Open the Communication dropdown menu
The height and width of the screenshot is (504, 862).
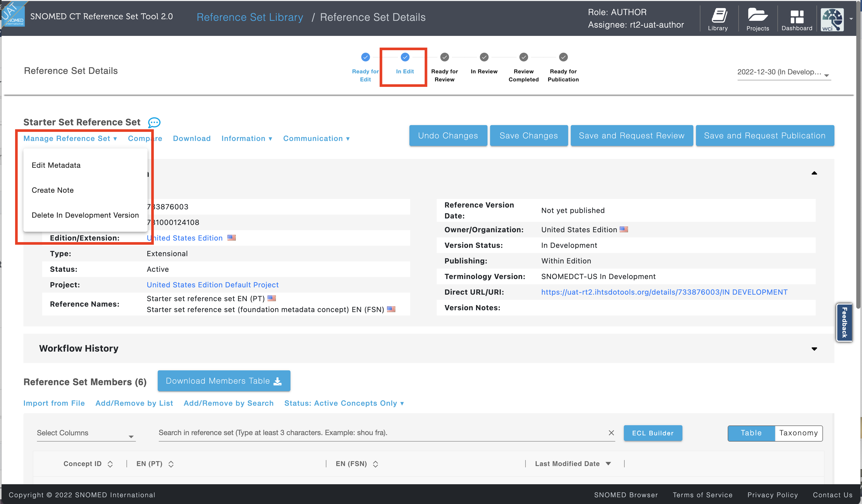point(316,138)
